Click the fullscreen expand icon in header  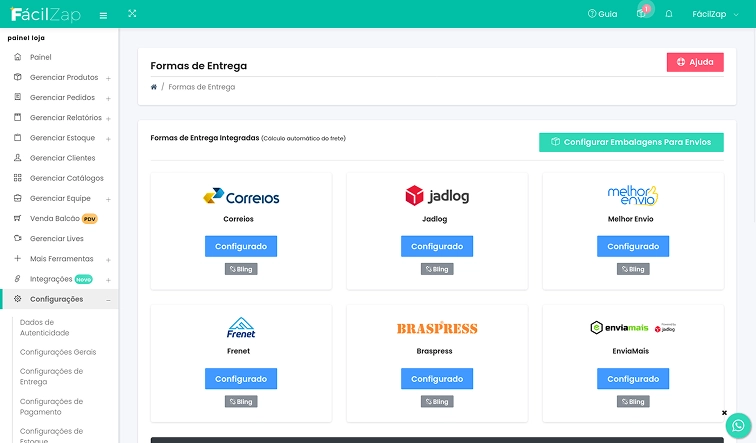pos(132,13)
